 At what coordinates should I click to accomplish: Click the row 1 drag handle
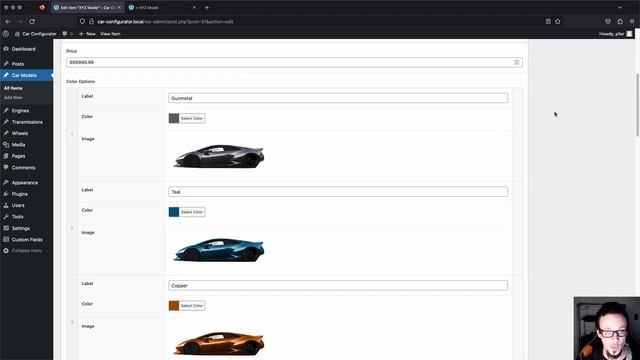pyautogui.click(x=72, y=134)
